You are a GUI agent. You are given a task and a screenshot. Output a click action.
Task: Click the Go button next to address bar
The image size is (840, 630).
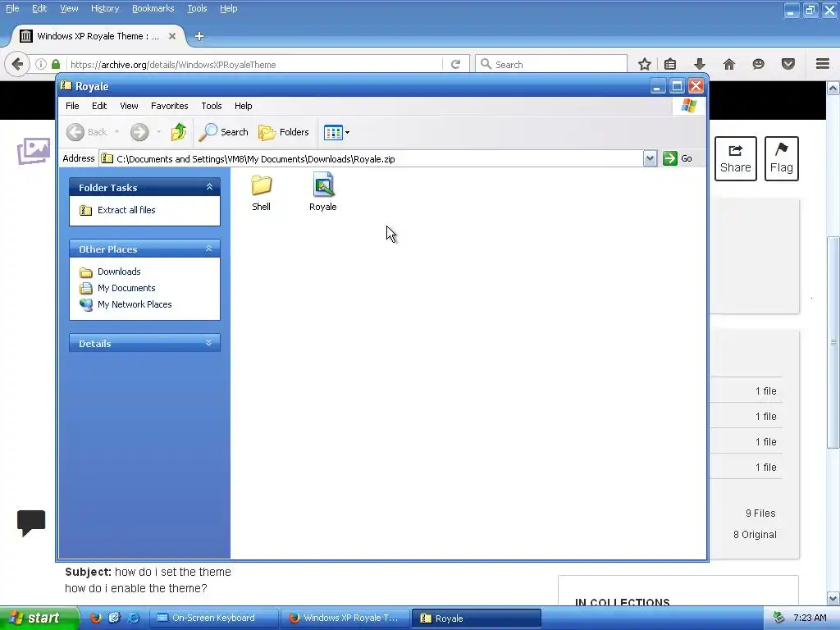[678, 158]
